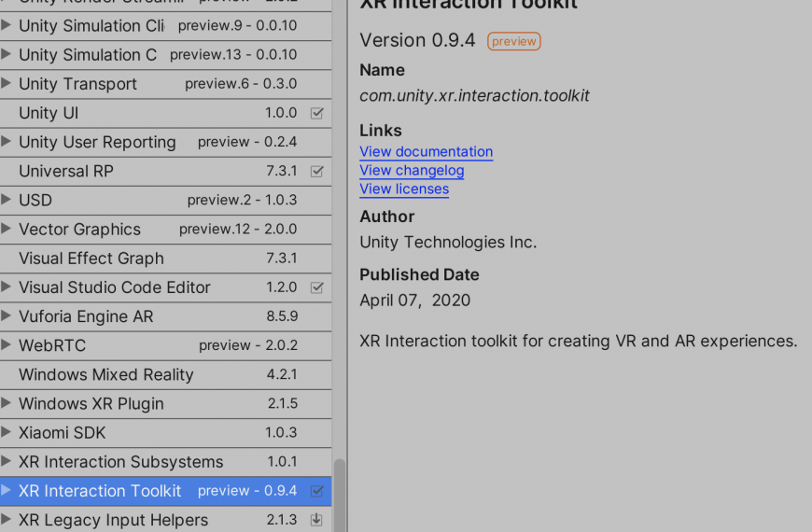812x532 pixels.
Task: Select the XR Interaction Subsystems package
Action: pos(166,462)
